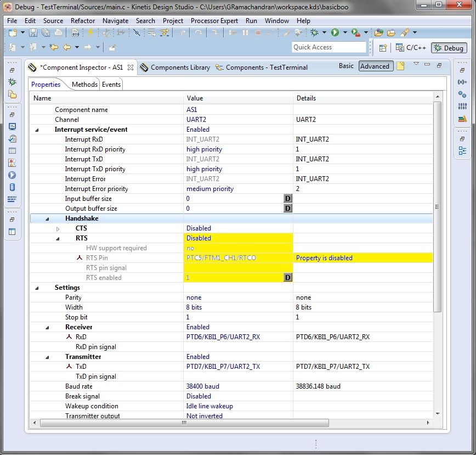This screenshot has width=476, height=455.
Task: Open the Outline view icon on right
Action: tap(462, 150)
